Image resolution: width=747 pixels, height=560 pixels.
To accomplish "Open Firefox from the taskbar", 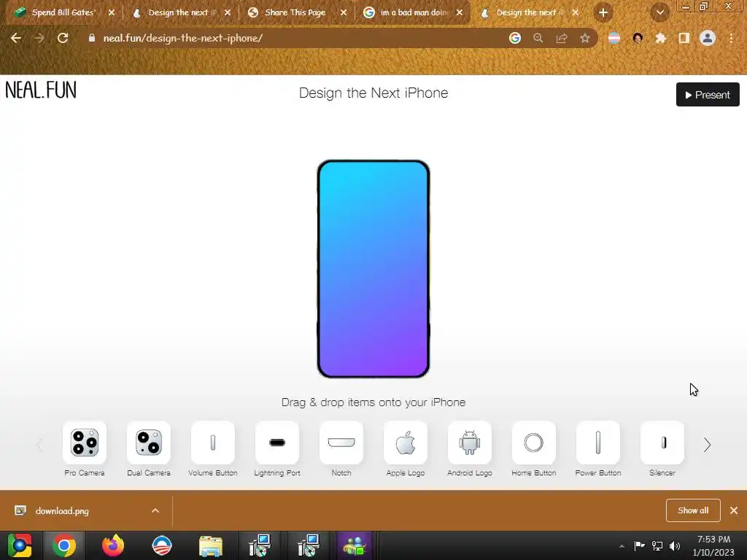I will coord(113,545).
